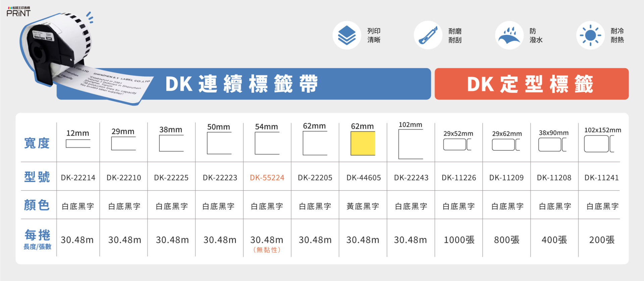644x281 pixels.
Task: Click the 耐磨耐刮 feature label
Action: pos(455,36)
